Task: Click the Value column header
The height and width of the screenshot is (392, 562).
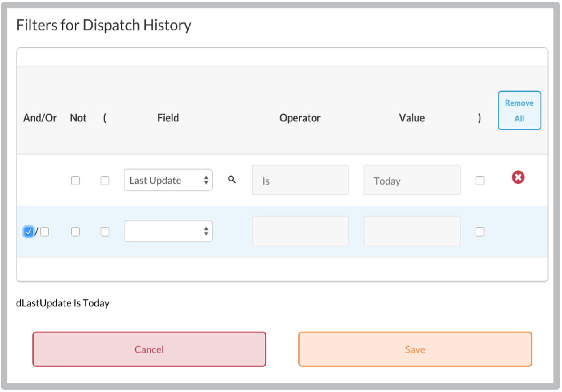Action: point(412,118)
